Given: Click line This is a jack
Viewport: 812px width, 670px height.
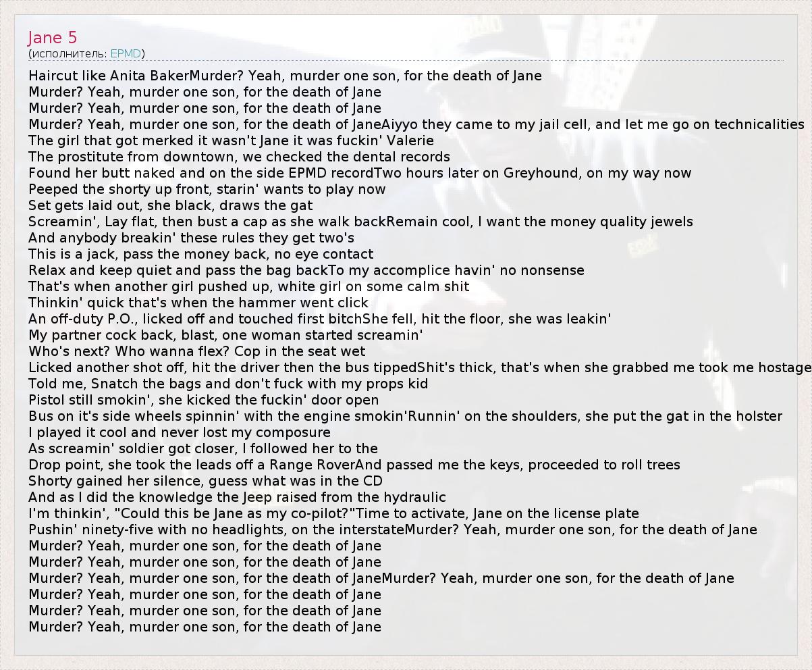Looking at the screenshot, I should pyautogui.click(x=200, y=254).
